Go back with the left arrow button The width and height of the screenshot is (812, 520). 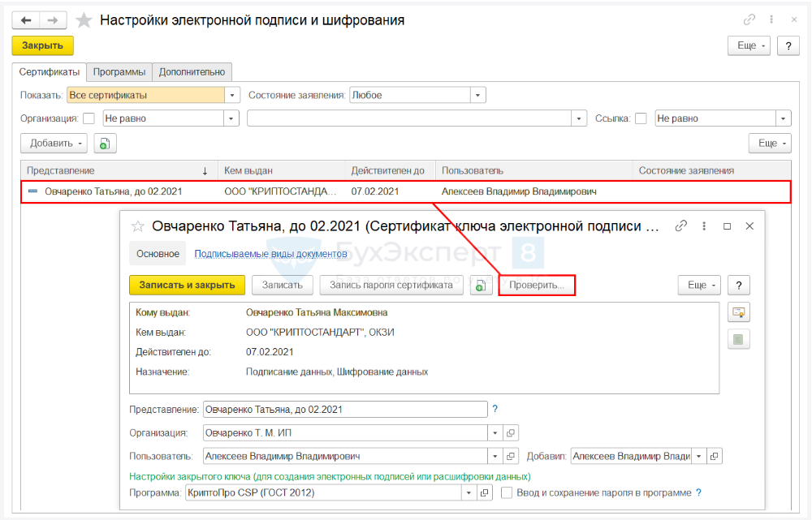coord(26,20)
